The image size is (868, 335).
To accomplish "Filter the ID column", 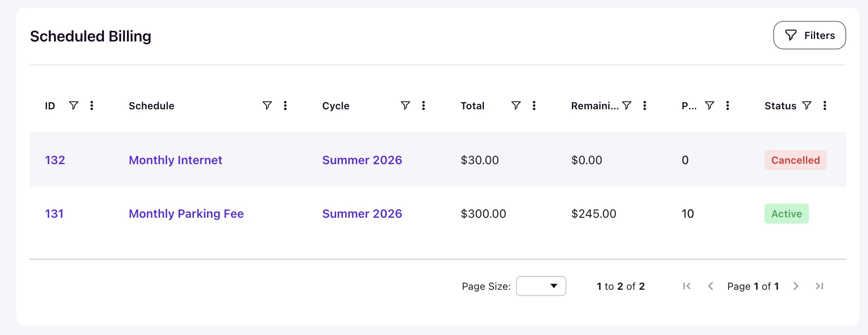I will click(74, 106).
